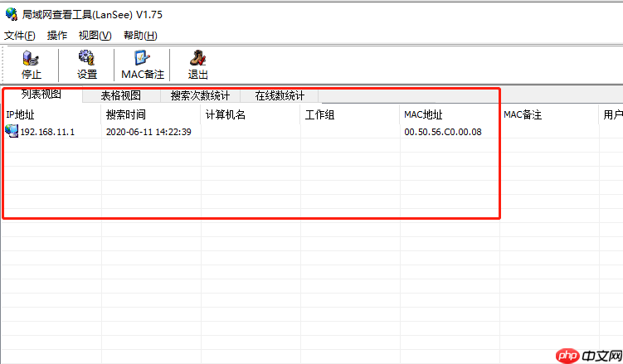Open the 操作 menu

[x=57, y=36]
